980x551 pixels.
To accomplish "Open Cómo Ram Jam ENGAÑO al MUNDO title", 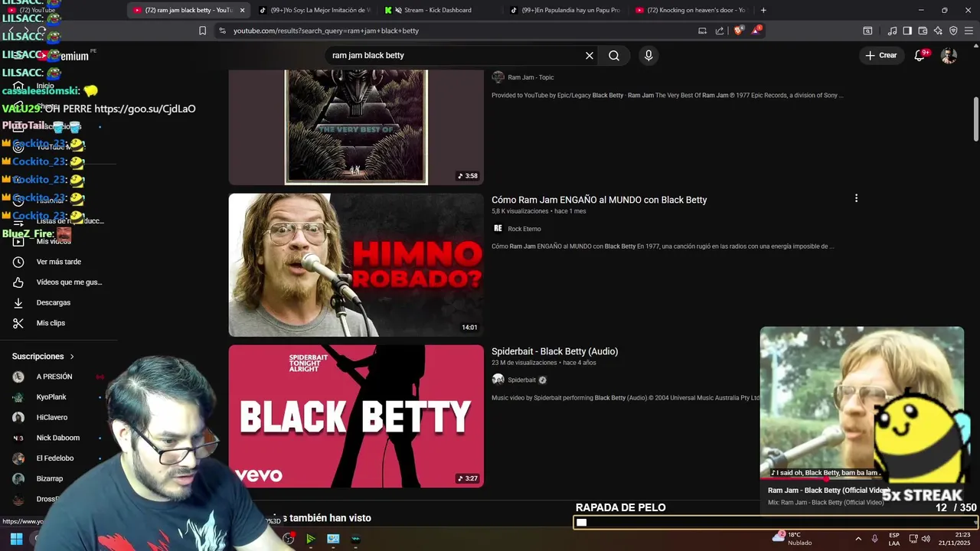I will coord(599,200).
